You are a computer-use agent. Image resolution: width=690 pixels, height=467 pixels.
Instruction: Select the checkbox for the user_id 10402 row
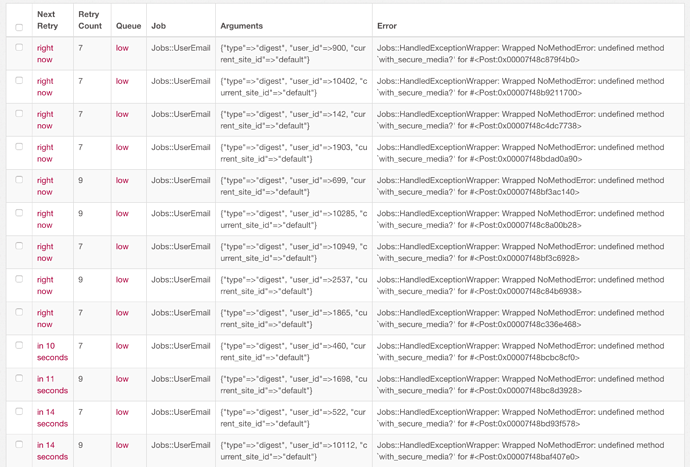pyautogui.click(x=19, y=80)
